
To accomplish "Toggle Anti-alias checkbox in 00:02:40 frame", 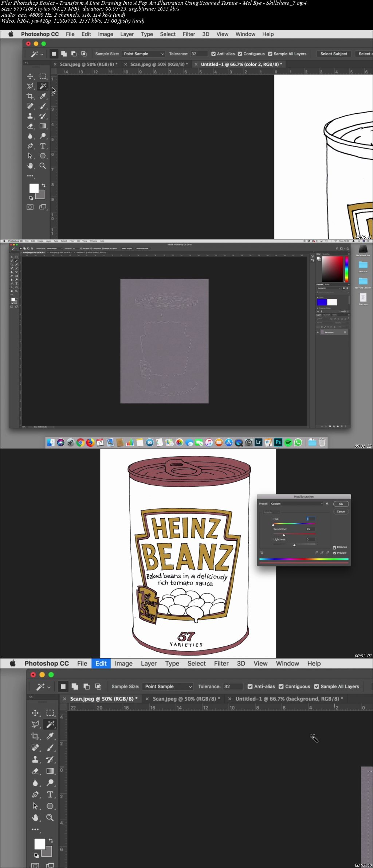I will point(250,687).
